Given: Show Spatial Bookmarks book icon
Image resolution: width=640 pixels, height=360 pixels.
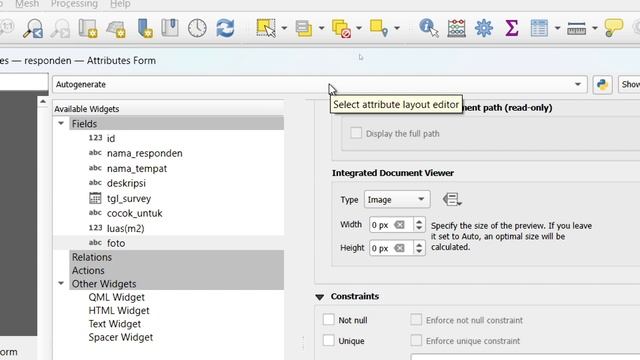Looking at the screenshot, I should [170, 28].
